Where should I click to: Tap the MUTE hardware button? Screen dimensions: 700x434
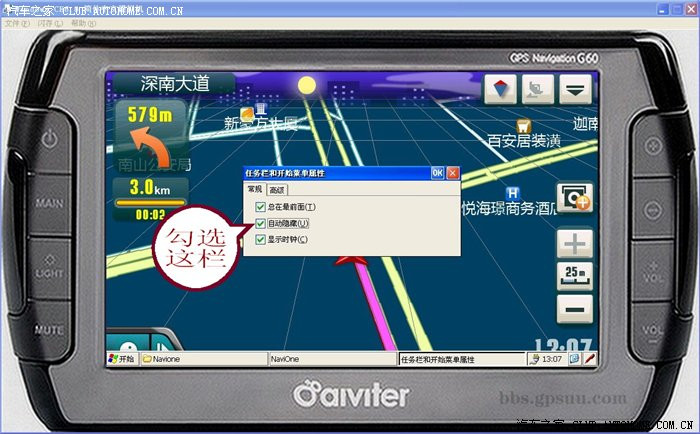click(x=49, y=330)
